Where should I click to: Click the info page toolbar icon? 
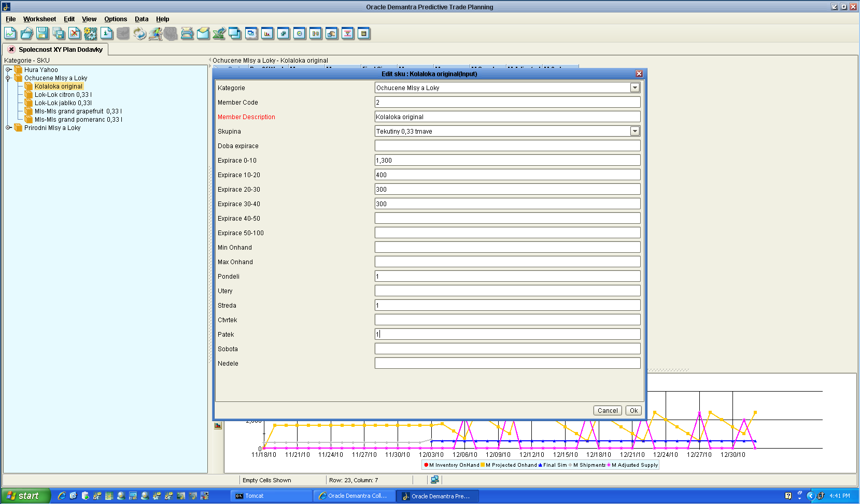pyautogui.click(x=107, y=34)
